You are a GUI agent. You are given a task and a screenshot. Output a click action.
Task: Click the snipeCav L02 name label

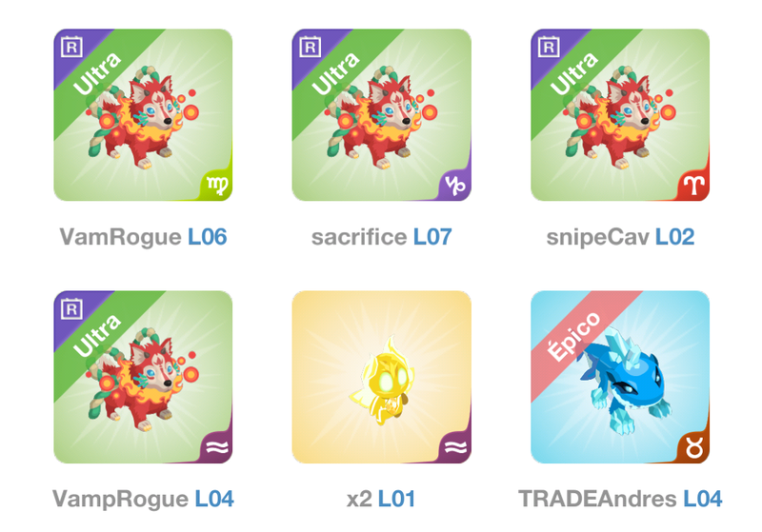coord(620,237)
